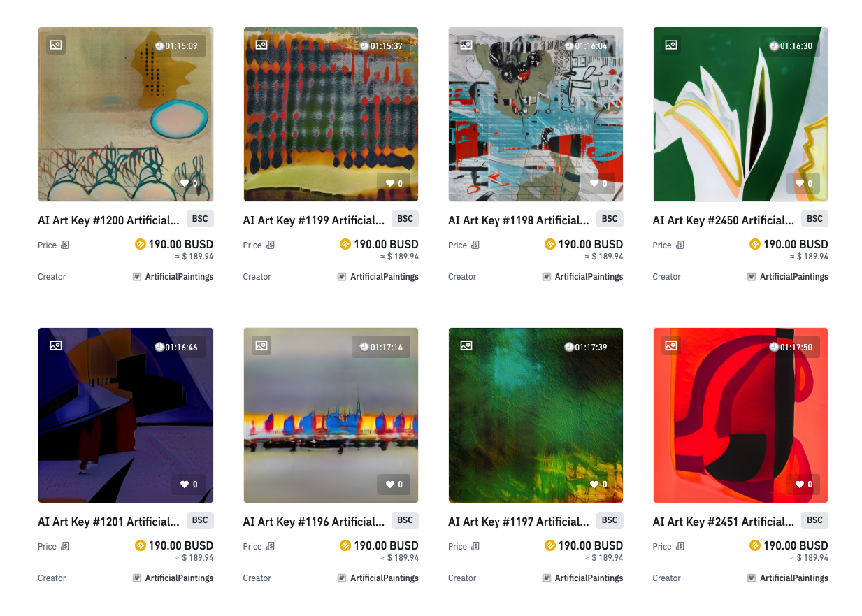Image resolution: width=862 pixels, height=616 pixels.
Task: Open the dark green textured painting thumbnail
Action: pos(536,415)
